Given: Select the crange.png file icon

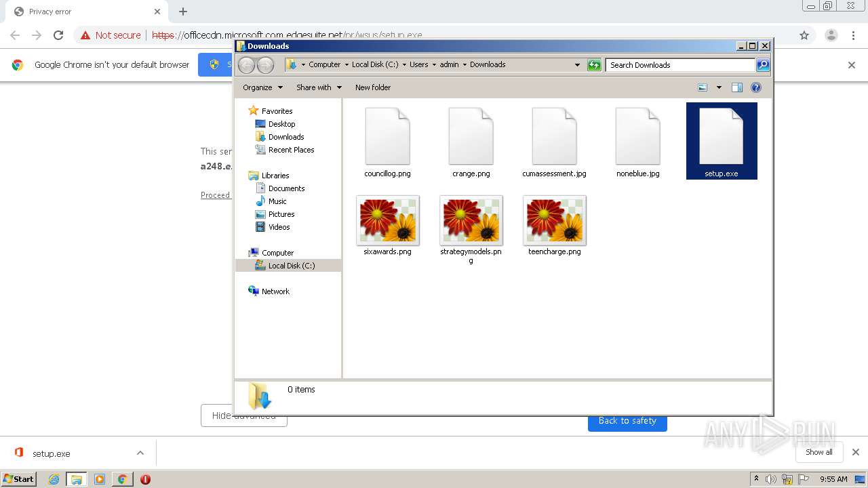Looking at the screenshot, I should [471, 136].
